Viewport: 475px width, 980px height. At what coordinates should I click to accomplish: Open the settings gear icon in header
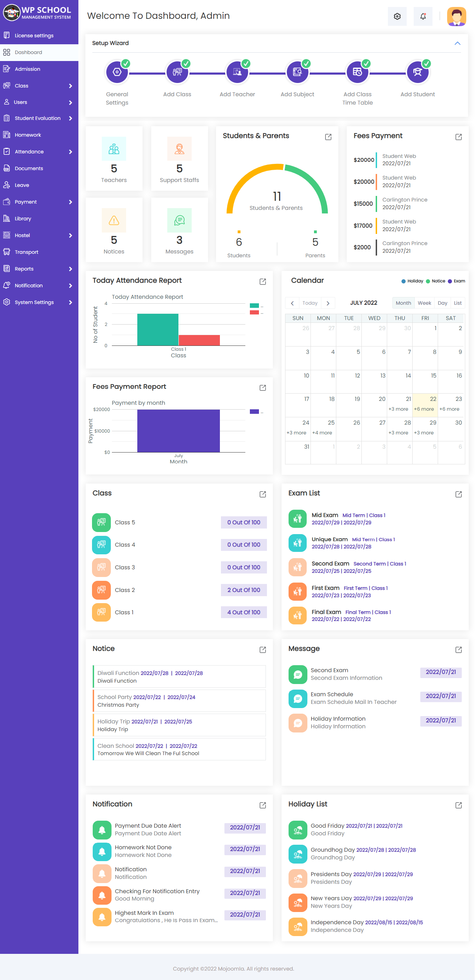[397, 16]
